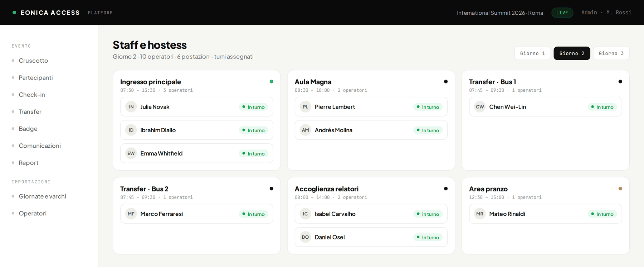Open the Ibrahim Diallo operator row
The width and height of the screenshot is (644, 267).
click(197, 130)
